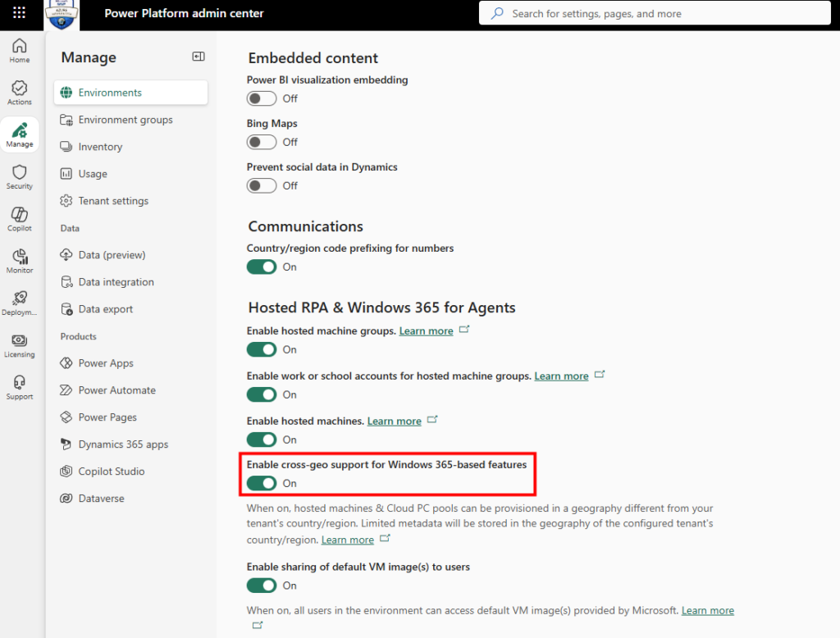Open Monitor in the left rail
Screen dimensions: 840x638
pos(20,261)
